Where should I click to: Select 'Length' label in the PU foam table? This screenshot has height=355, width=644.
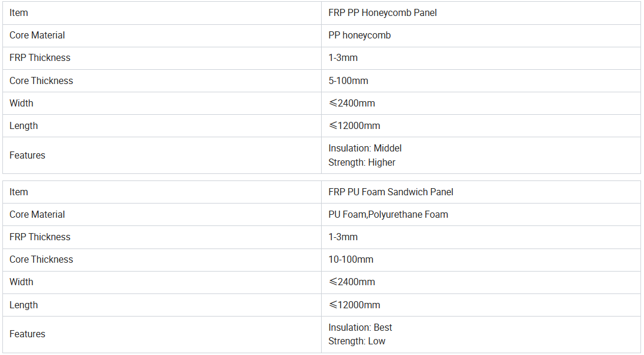(x=24, y=305)
